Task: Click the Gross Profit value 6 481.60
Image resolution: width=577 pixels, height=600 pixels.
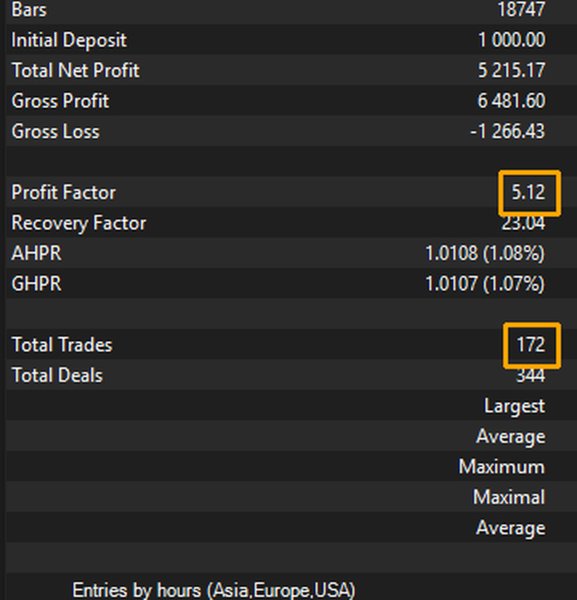Action: 511,101
